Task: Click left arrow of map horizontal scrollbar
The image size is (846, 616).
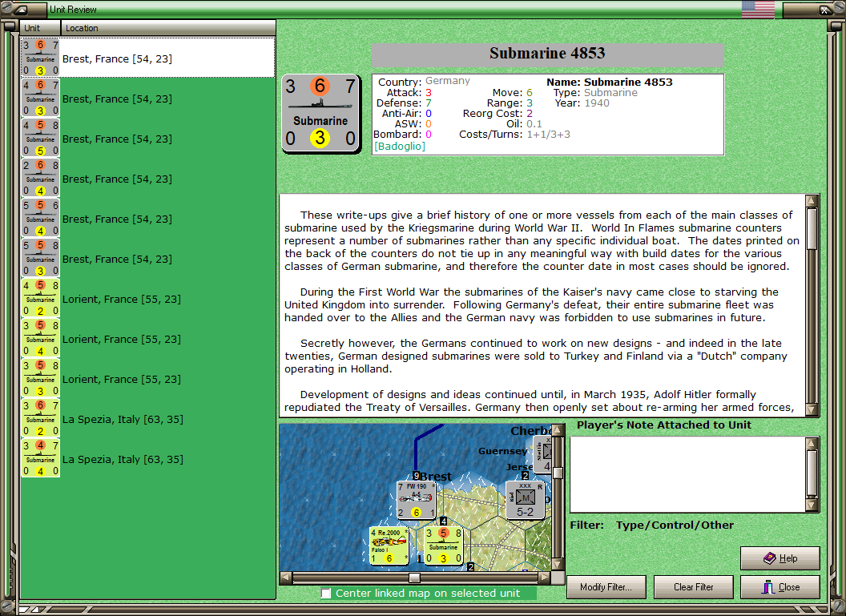Action: click(286, 578)
